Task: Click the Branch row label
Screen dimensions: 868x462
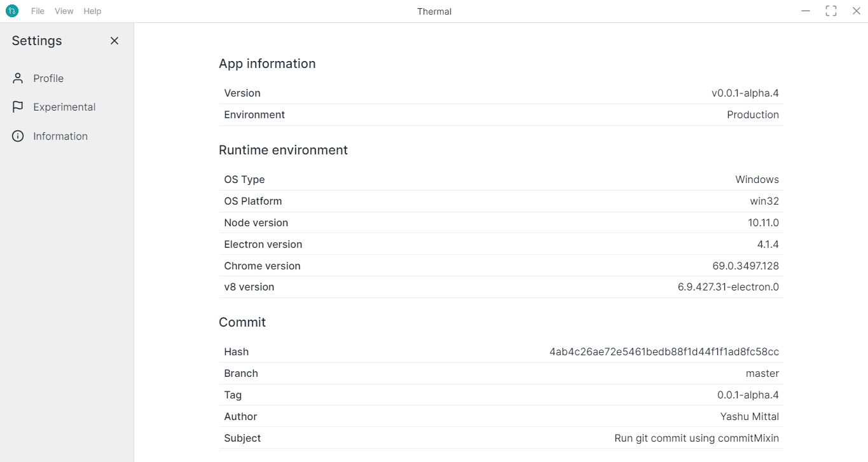Action: (x=241, y=373)
